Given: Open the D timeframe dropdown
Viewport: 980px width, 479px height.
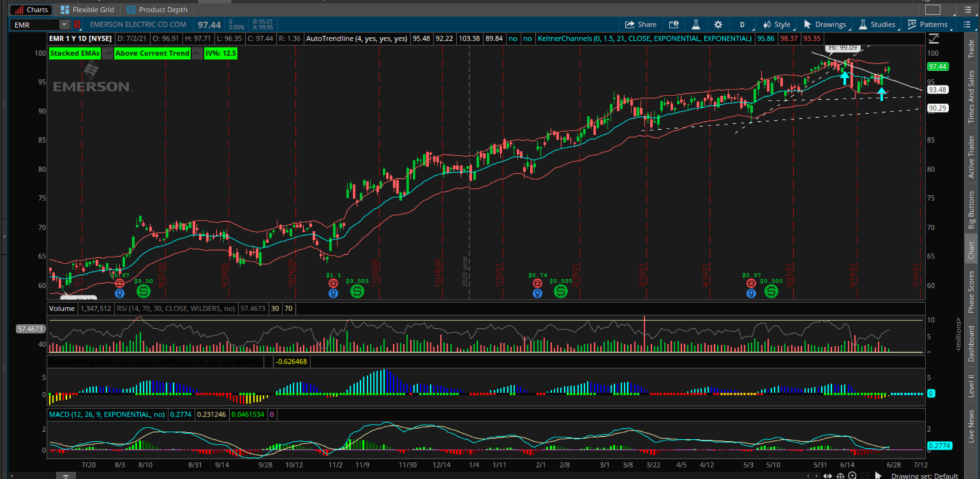Looking at the screenshot, I should pyautogui.click(x=742, y=25).
